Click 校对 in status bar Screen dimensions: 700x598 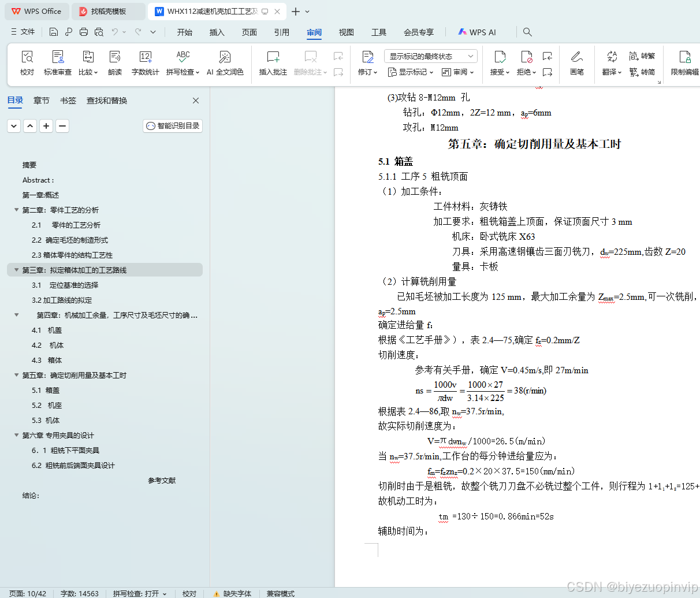pyautogui.click(x=189, y=593)
